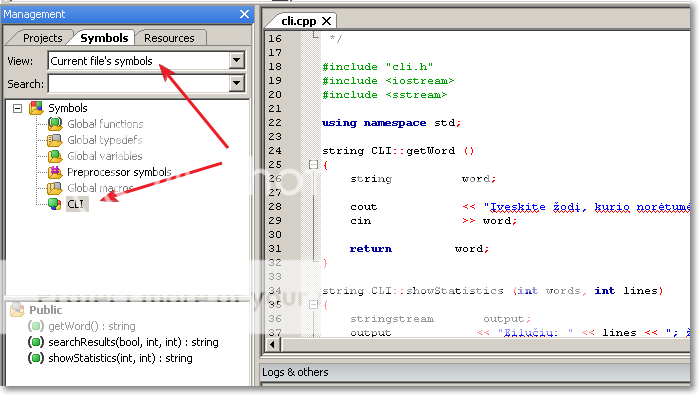Click the getWord() method icon

point(36,326)
